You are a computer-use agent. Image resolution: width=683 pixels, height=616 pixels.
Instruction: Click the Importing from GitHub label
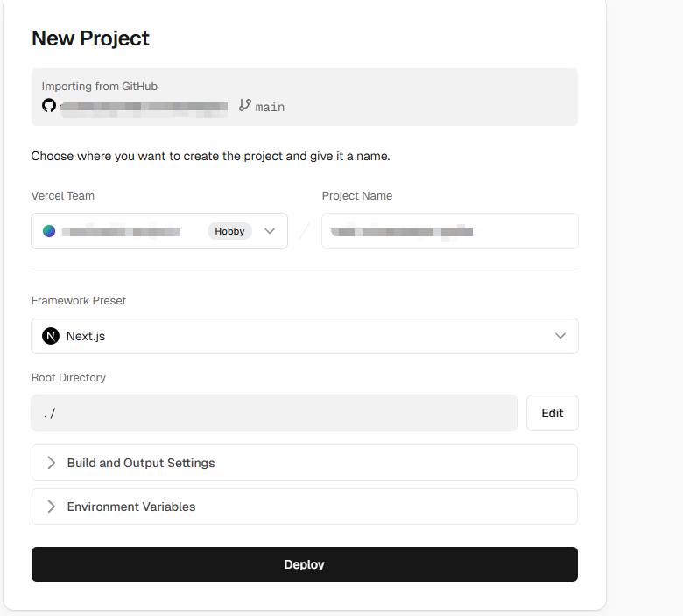(x=99, y=87)
